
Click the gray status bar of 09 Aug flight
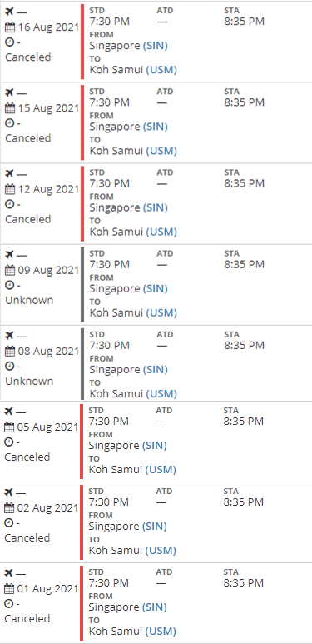[82, 284]
